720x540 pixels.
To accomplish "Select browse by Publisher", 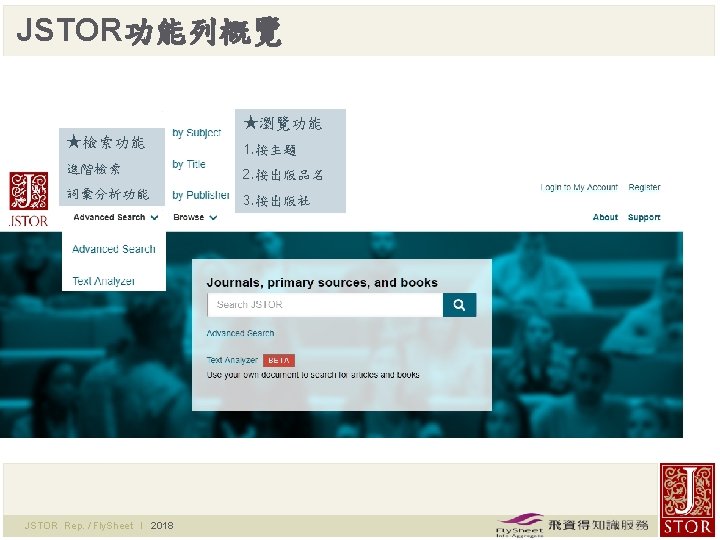I will point(201,195).
